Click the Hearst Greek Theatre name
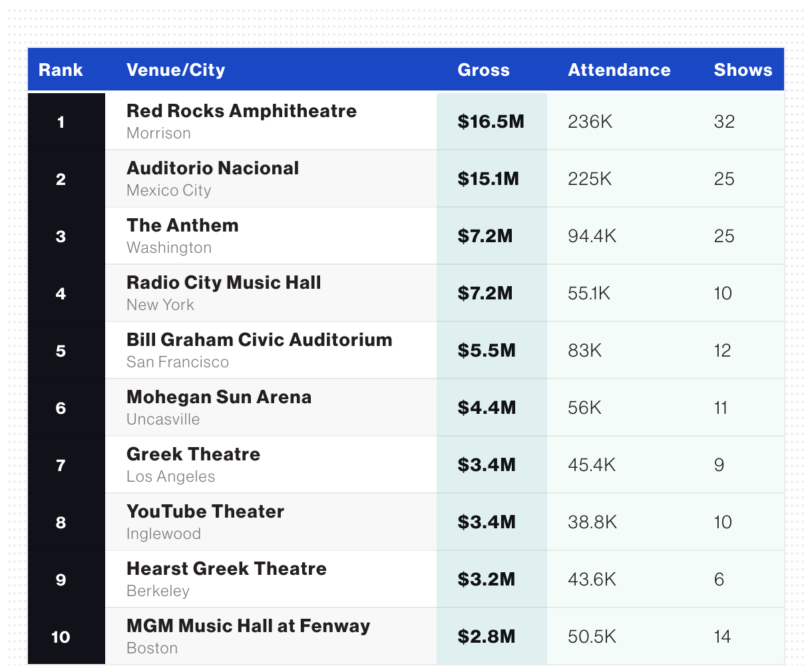Viewport: 812px width, 672px height. tap(226, 569)
